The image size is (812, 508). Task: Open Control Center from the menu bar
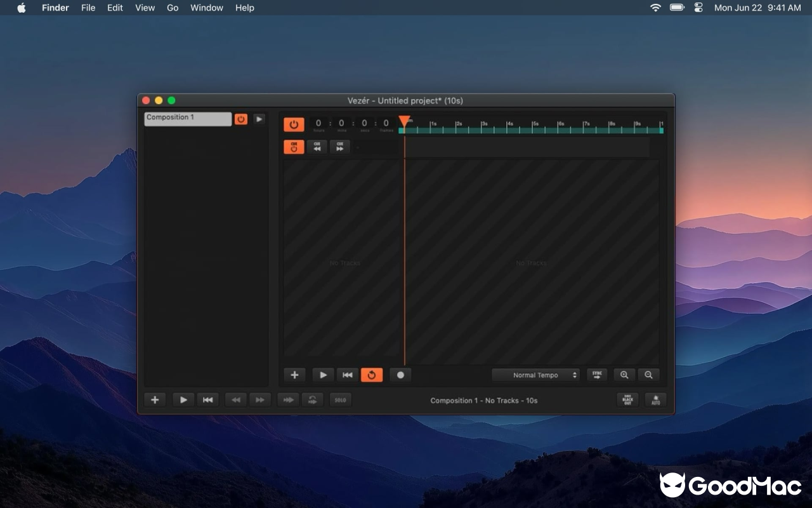[x=698, y=8]
